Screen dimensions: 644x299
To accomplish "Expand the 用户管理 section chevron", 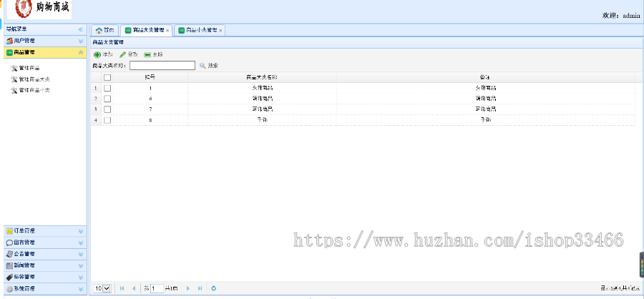I will tap(80, 41).
